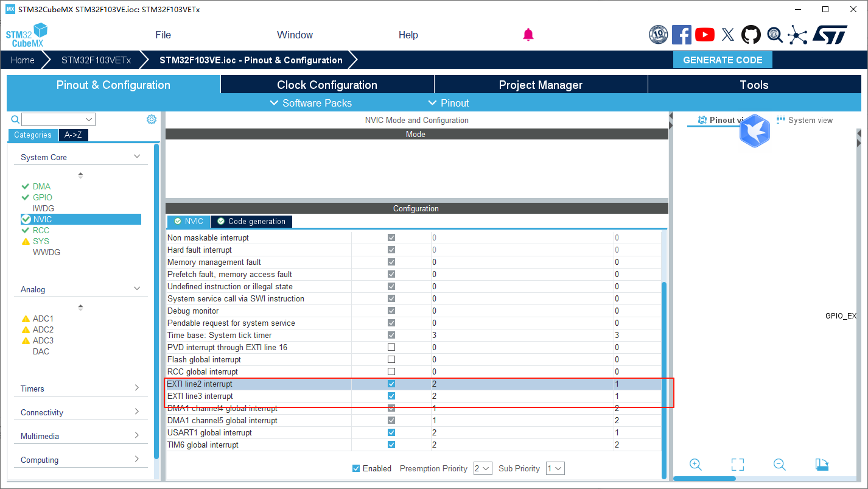Viewport: 868px width, 489px height.
Task: Toggle the Enabled checkbox at bottom
Action: click(x=356, y=468)
